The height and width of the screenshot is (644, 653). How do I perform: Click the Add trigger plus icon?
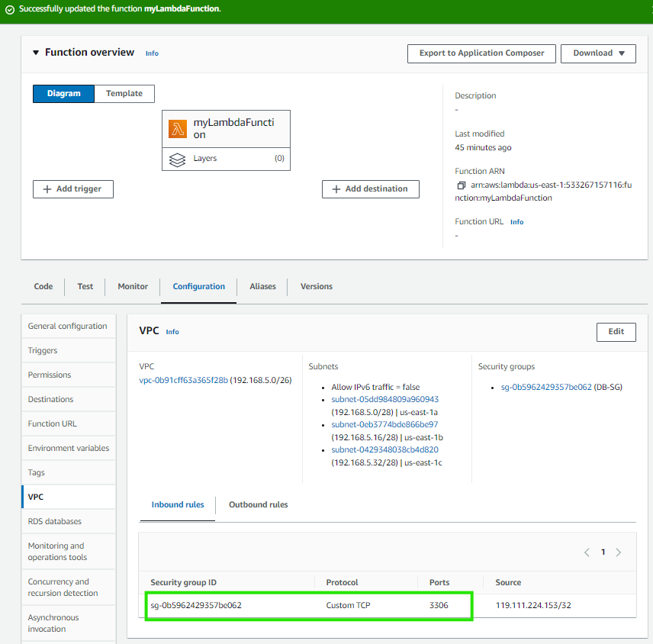point(46,188)
